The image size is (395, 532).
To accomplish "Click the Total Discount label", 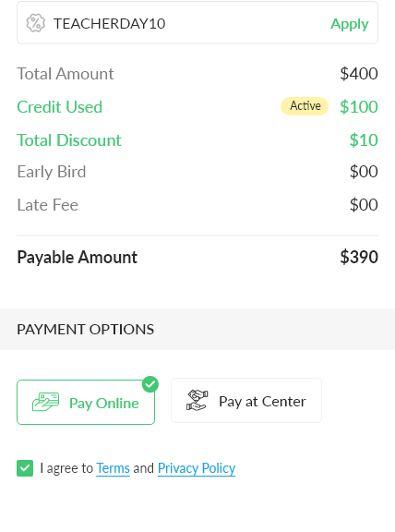I will [69, 140].
